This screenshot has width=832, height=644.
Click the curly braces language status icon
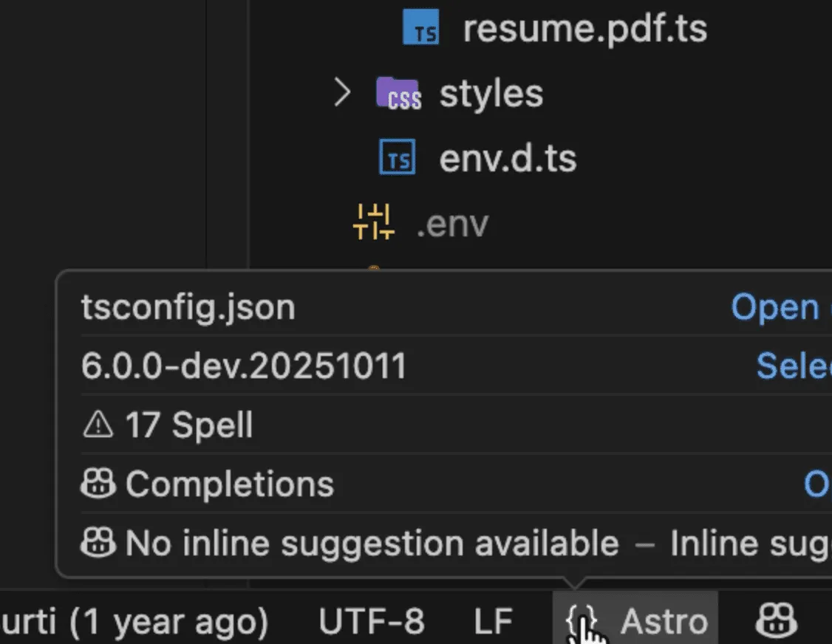click(582, 623)
